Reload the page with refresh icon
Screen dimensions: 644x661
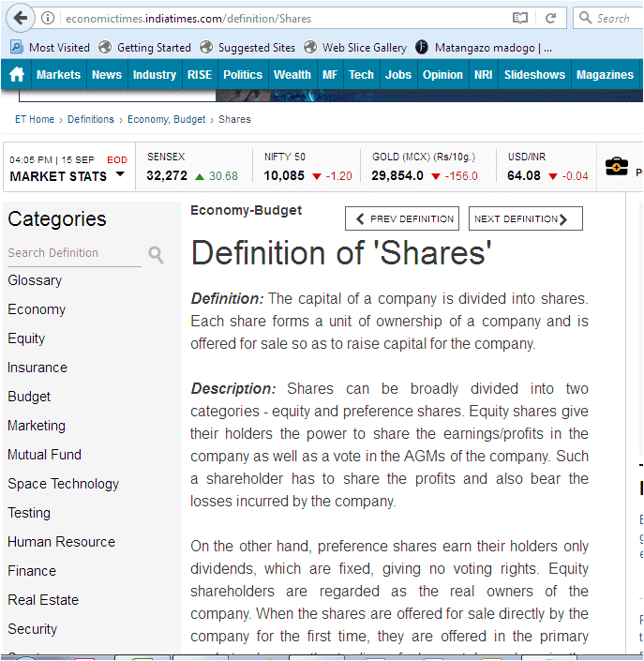click(550, 18)
